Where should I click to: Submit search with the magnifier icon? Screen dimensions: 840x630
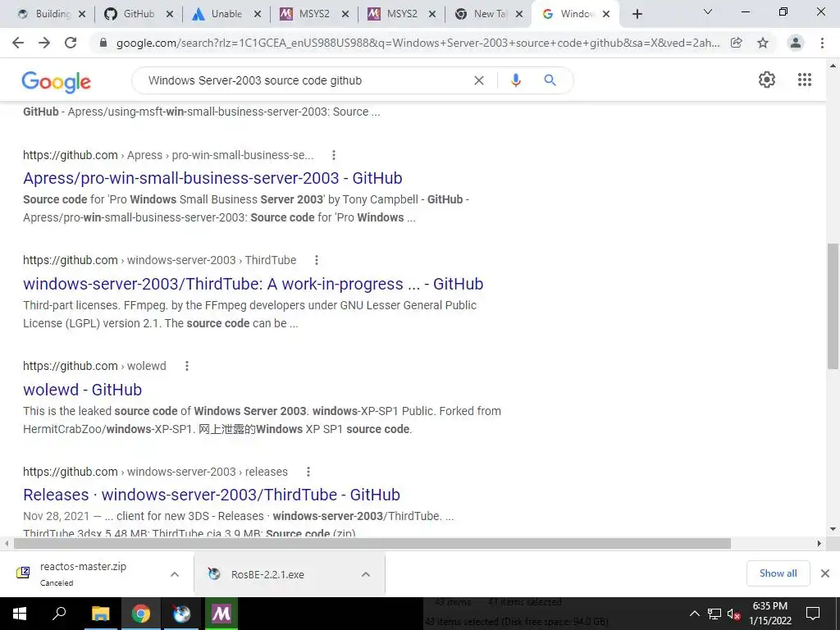[550, 80]
